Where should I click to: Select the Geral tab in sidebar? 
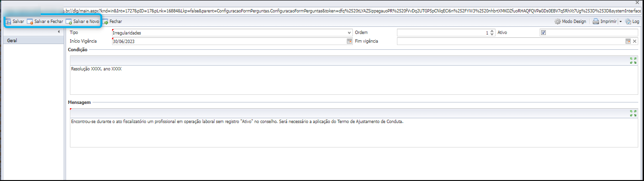(33, 41)
